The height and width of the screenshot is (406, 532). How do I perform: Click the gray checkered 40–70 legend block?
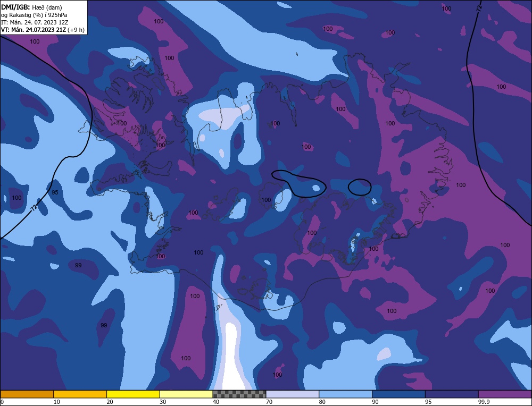pyautogui.click(x=239, y=394)
